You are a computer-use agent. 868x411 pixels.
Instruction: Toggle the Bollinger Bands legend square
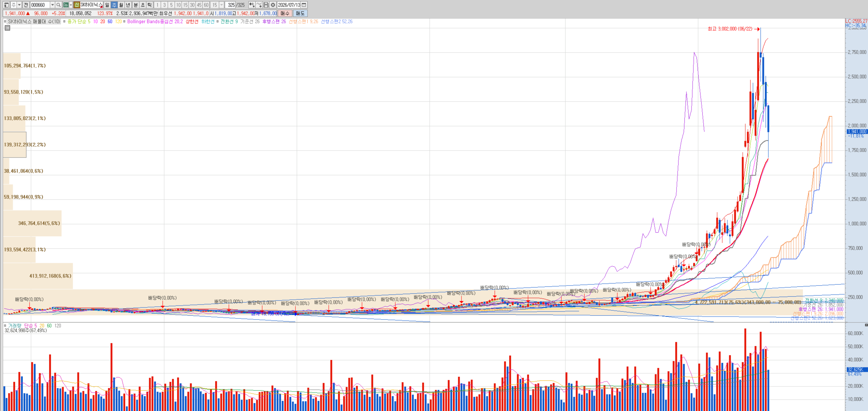124,21
